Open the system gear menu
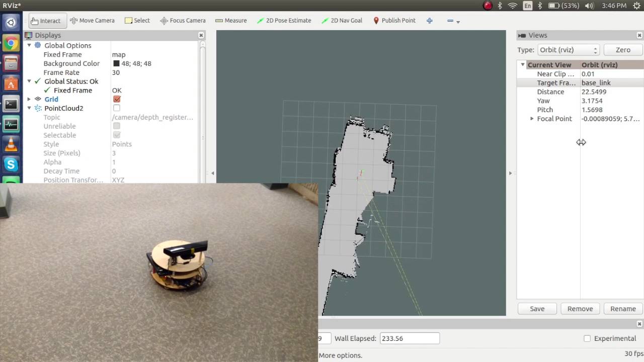This screenshot has width=644, height=362. pyautogui.click(x=636, y=6)
